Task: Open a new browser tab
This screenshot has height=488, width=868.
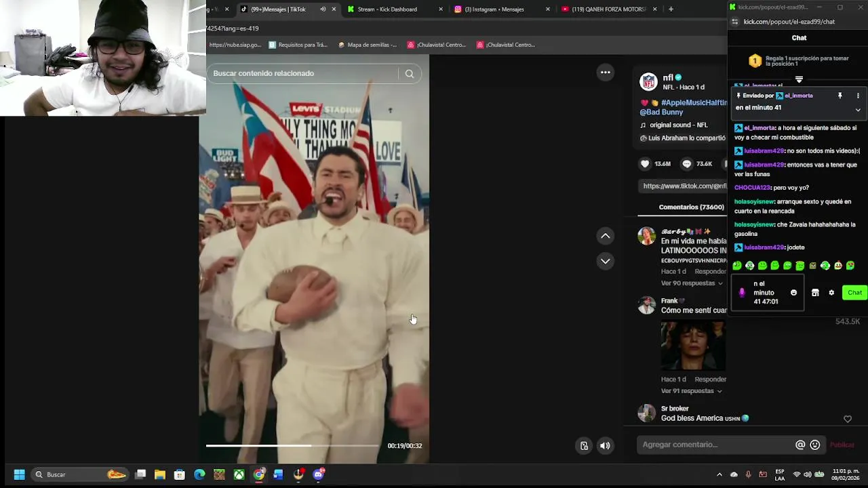Action: (671, 9)
